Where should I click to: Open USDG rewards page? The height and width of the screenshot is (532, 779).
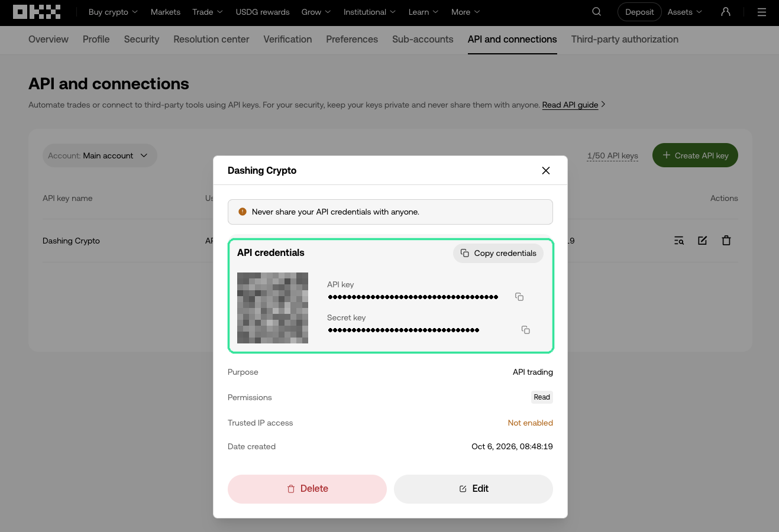pos(263,12)
